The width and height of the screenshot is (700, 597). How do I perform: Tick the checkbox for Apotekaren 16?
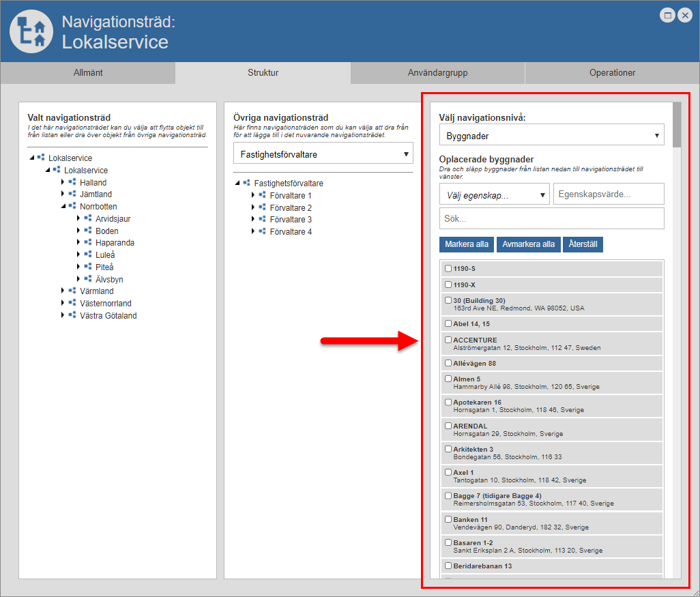coord(448,402)
